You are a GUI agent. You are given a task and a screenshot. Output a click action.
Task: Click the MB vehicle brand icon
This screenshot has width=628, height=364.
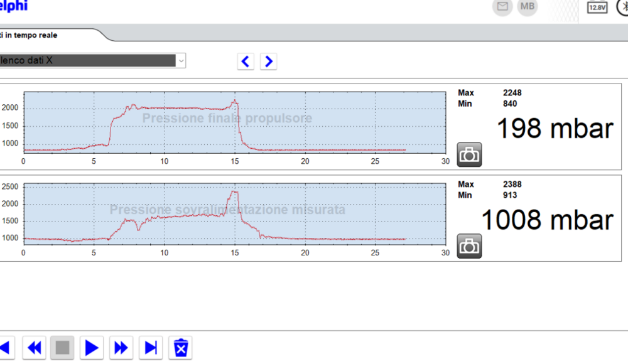pos(527,8)
